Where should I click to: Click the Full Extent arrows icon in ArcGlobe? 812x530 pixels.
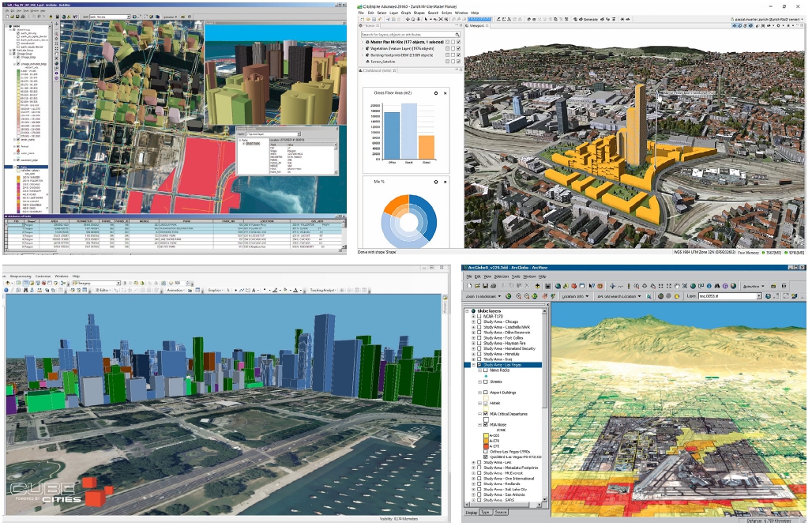[685, 286]
